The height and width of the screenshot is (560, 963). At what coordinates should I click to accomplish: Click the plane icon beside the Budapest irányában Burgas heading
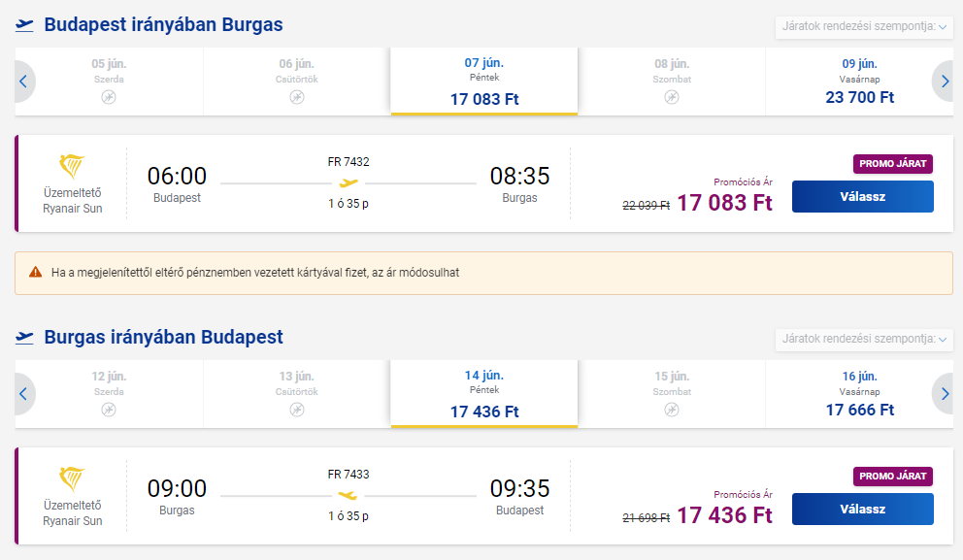(x=25, y=25)
